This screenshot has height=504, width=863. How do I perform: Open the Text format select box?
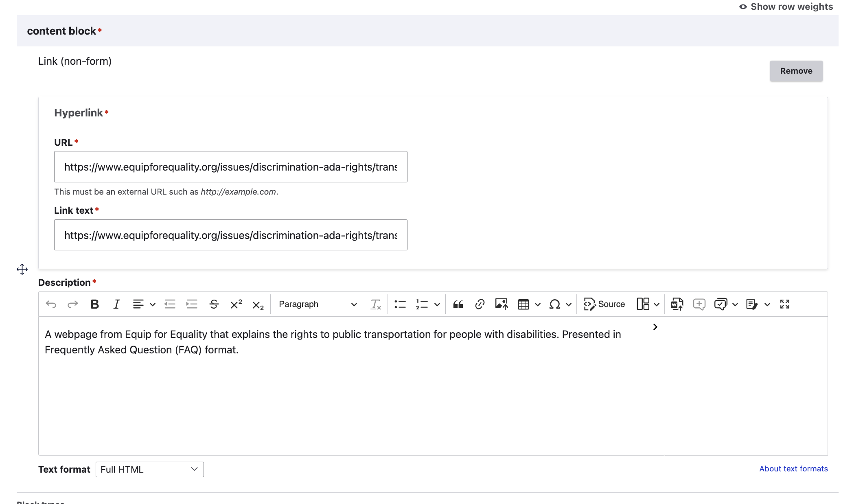(x=150, y=469)
